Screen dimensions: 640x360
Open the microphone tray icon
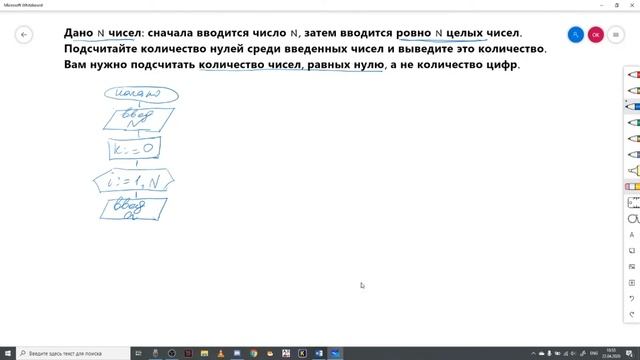pos(549,353)
